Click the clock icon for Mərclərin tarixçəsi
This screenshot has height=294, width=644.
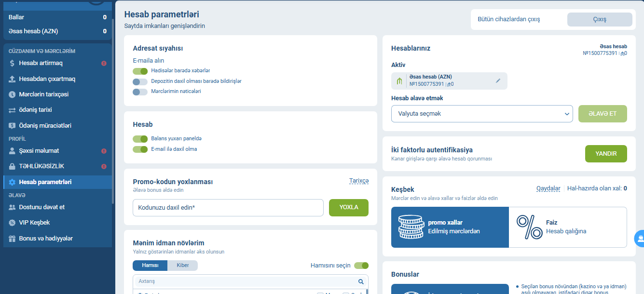(x=13, y=94)
